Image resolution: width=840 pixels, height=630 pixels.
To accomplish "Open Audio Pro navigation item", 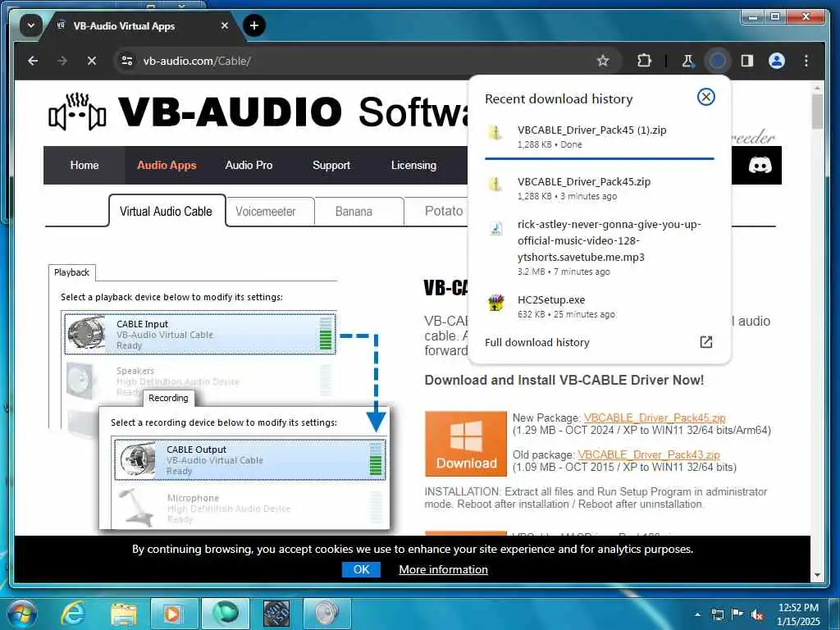I will tap(249, 165).
